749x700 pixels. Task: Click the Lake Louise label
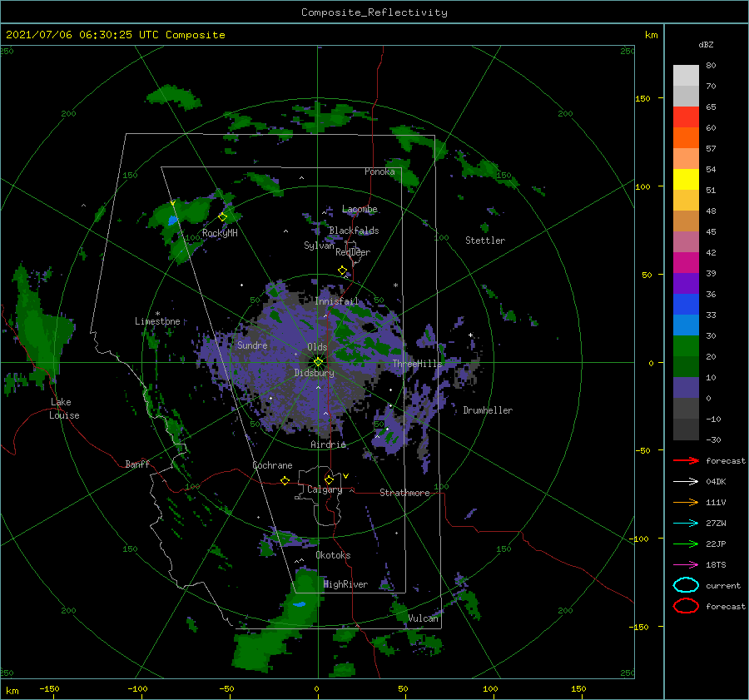[64, 409]
